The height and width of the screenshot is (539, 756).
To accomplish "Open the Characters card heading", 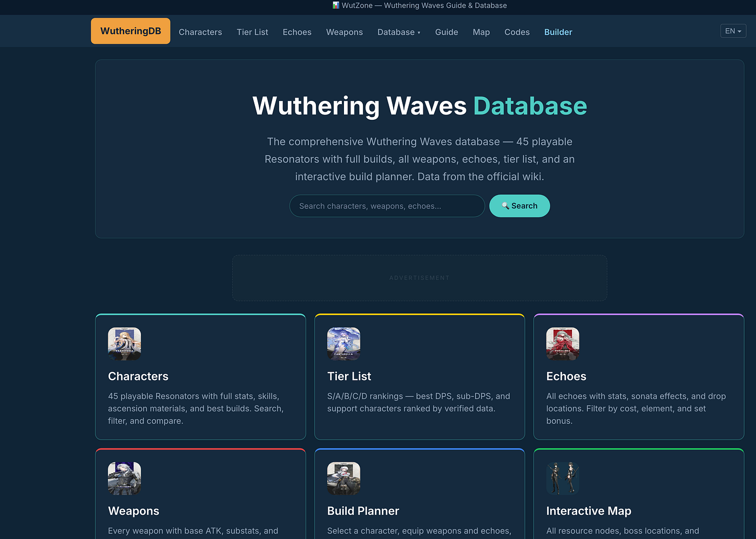I will click(x=138, y=377).
